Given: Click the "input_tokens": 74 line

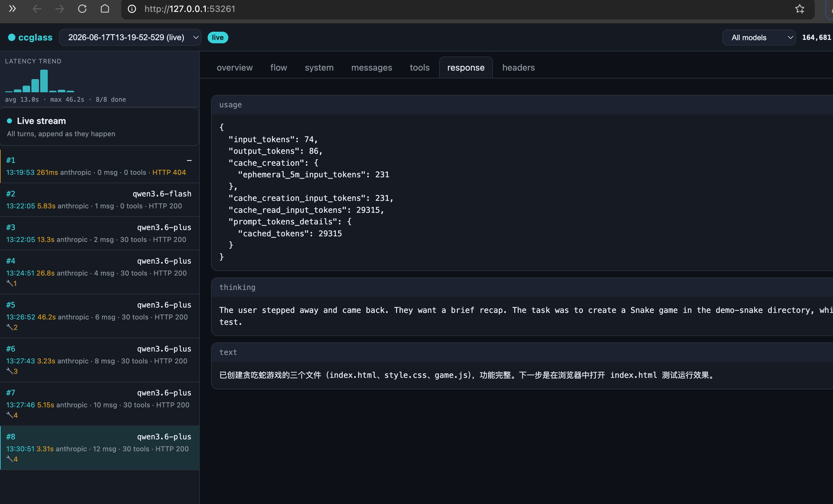Looking at the screenshot, I should (273, 139).
